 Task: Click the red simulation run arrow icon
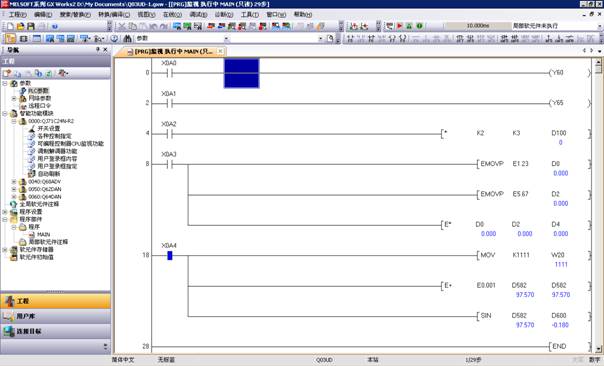399,26
